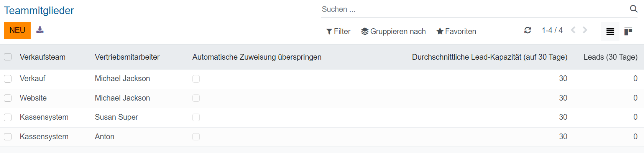Screen dimensions: 644x153
Task: Check the row checkbox for Anton
Action: click(8, 137)
